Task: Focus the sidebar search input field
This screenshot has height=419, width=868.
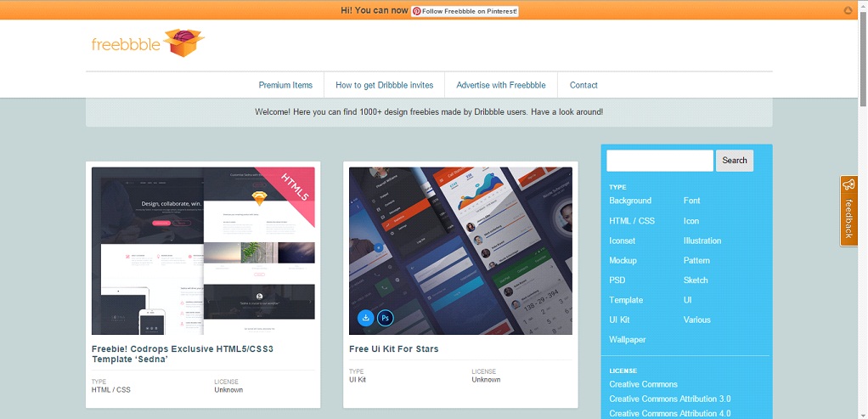Action: [x=659, y=161]
